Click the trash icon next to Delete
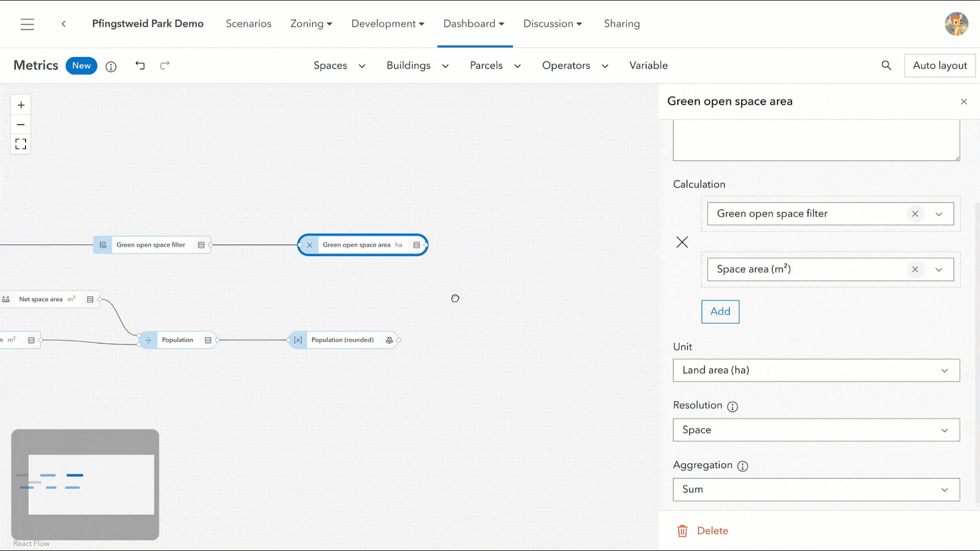 [682, 531]
